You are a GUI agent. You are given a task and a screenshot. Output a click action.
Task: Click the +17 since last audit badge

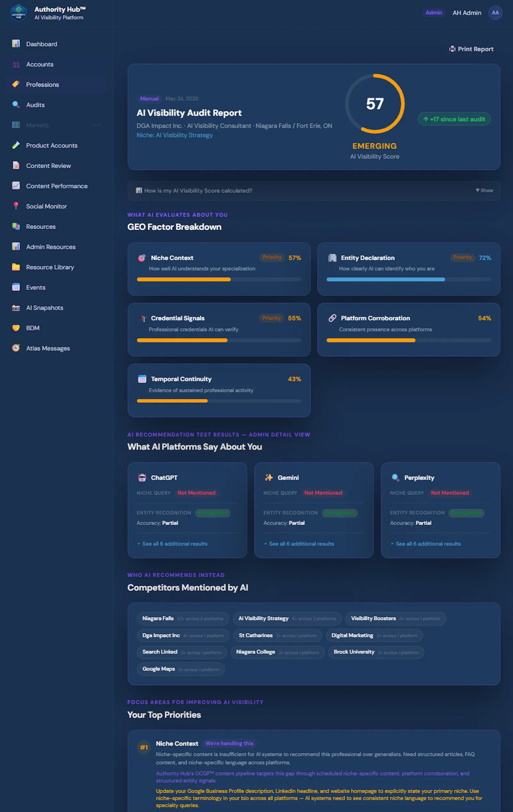click(454, 119)
